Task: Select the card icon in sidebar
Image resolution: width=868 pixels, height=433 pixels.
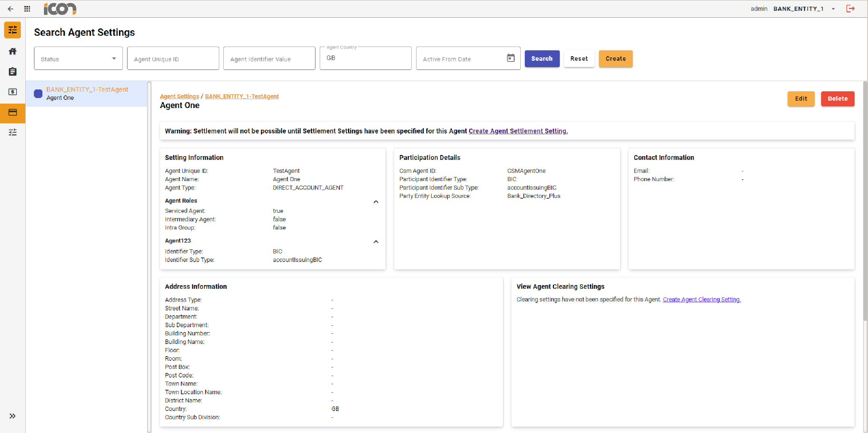Action: 13,113
